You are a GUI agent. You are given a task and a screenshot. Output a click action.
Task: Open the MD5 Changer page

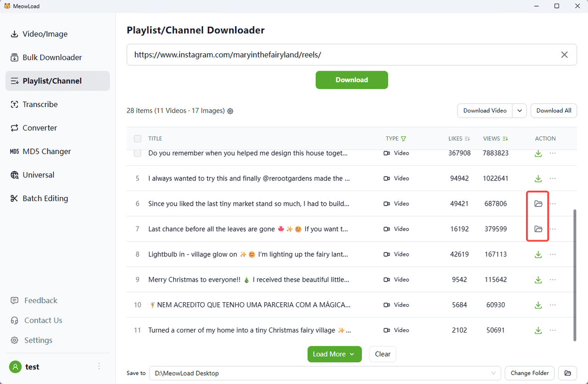click(46, 152)
